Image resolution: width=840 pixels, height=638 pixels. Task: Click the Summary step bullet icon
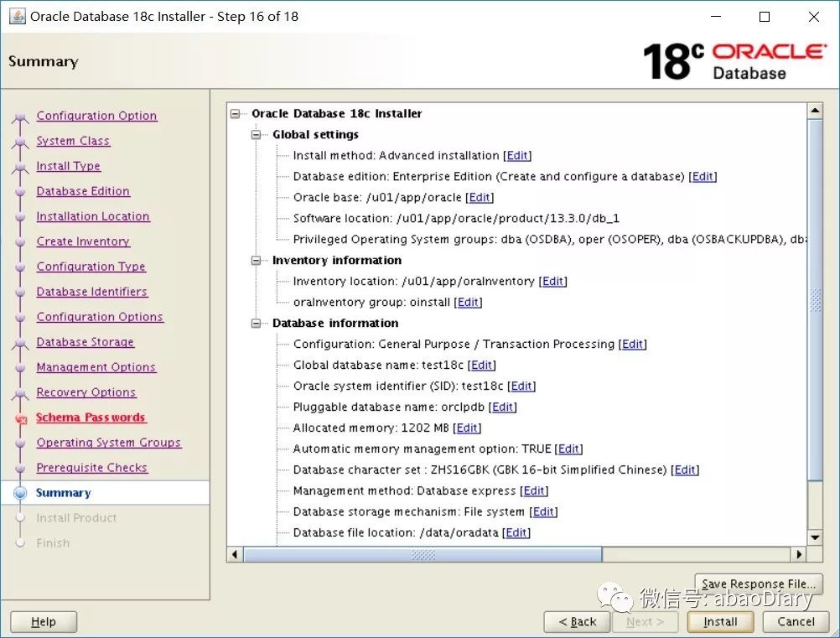click(x=20, y=493)
